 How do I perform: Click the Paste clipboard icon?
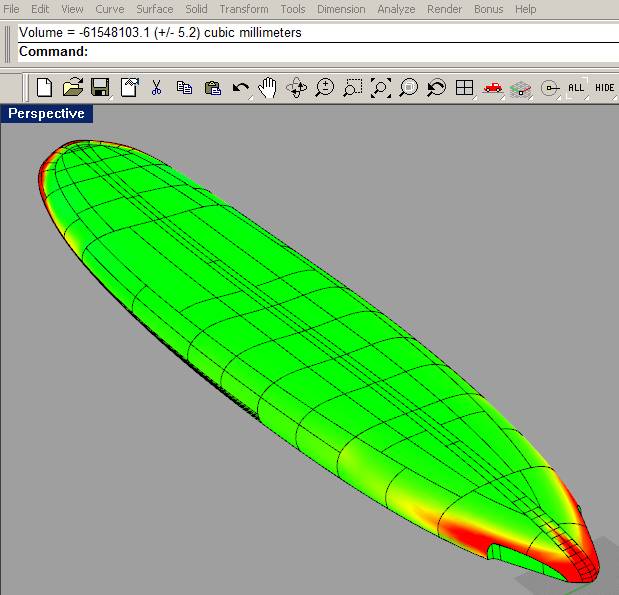212,88
